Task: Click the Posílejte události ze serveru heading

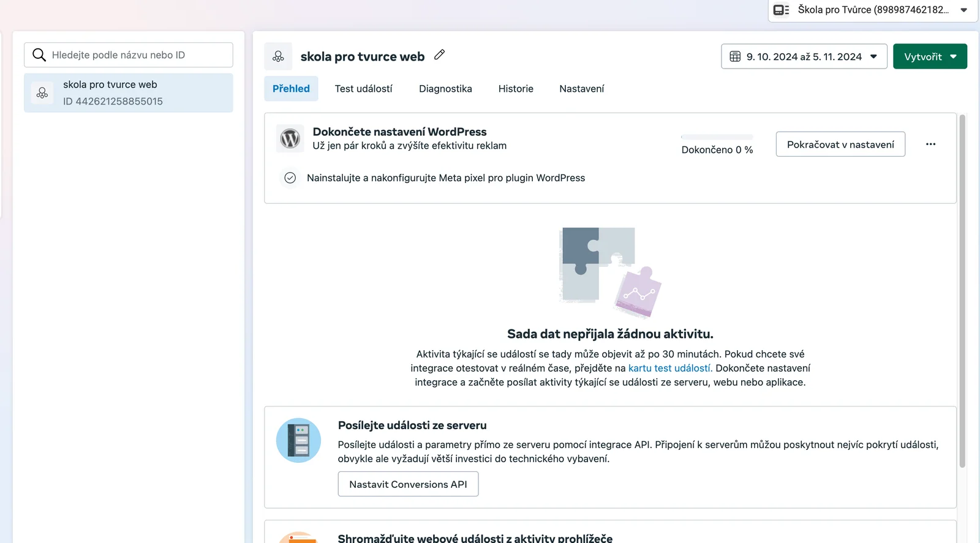Action: coord(412,425)
